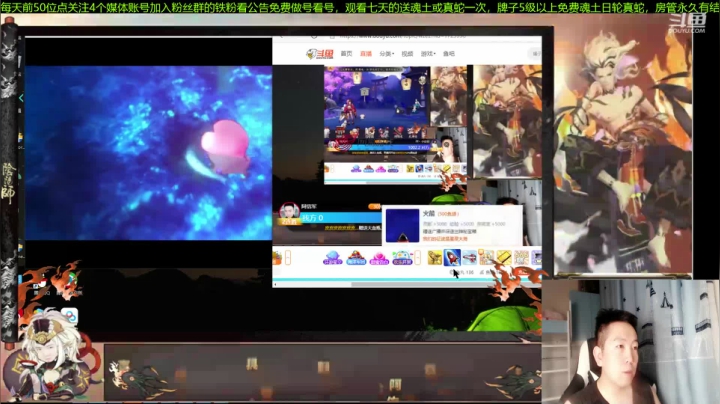Focus the Douyu search box
Image resolution: width=720 pixels, height=404 pixels.
click(x=535, y=54)
